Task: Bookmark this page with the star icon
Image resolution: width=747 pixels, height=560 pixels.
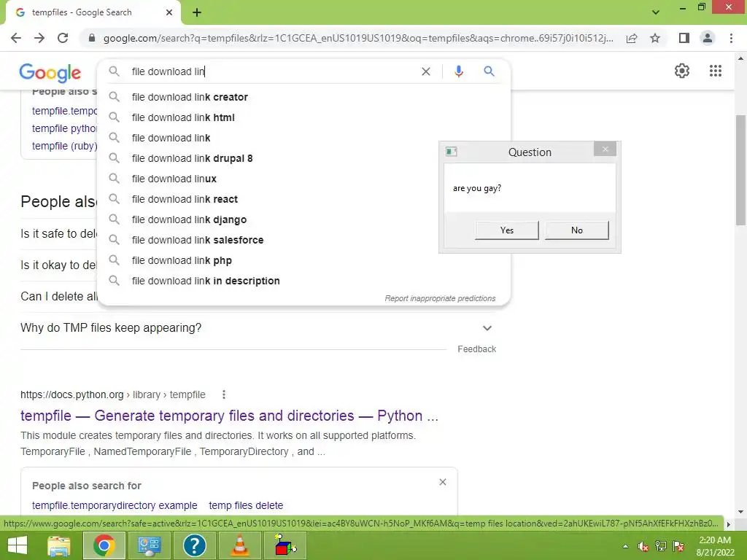Action: coord(655,38)
